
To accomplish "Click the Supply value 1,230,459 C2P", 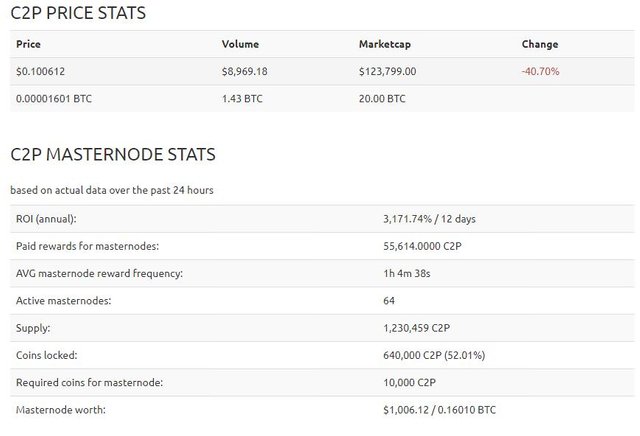I will tap(416, 328).
